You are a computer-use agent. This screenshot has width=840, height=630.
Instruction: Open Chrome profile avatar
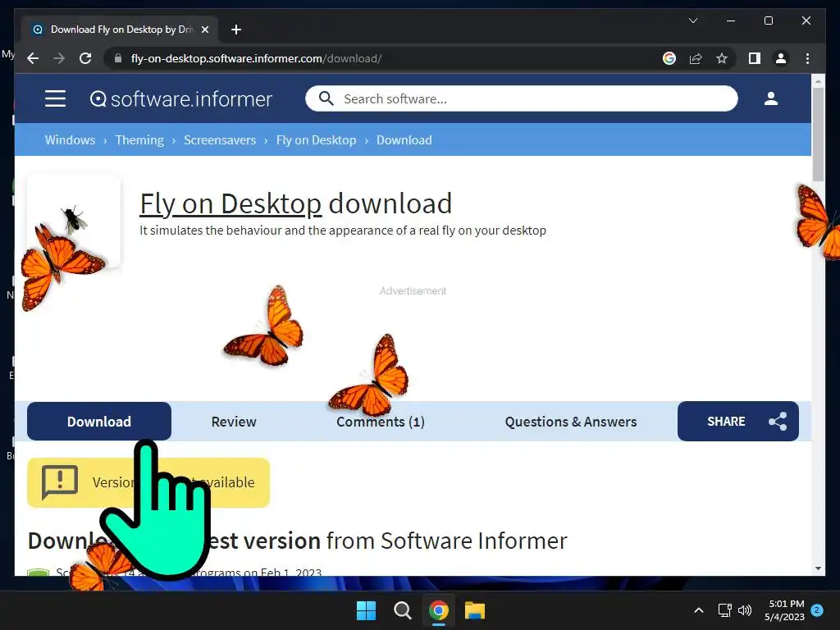point(781,58)
